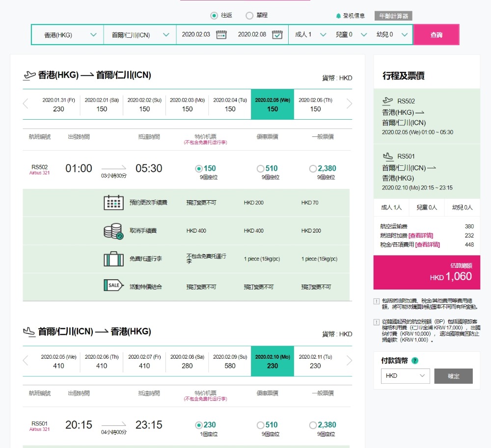Image resolution: width=491 pixels, height=448 pixels.
Task: Select outbound date 2020.02.03 (Mo) tab
Action: tap(187, 105)
